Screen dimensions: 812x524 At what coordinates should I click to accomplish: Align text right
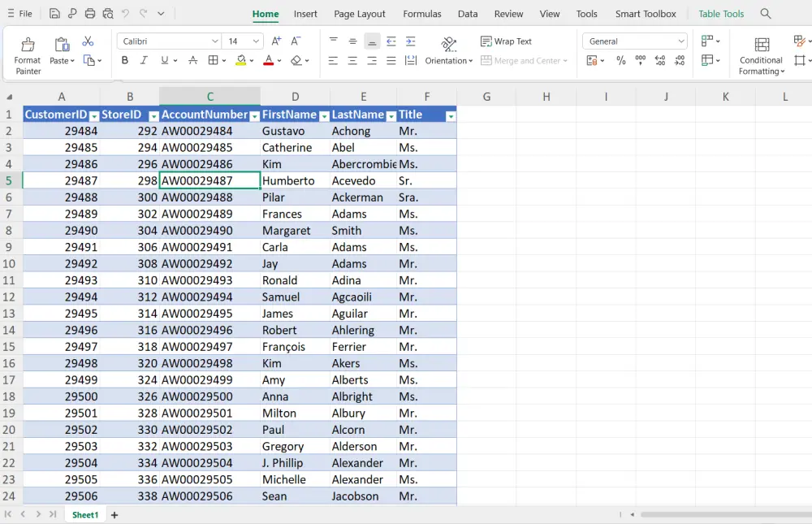pyautogui.click(x=372, y=61)
